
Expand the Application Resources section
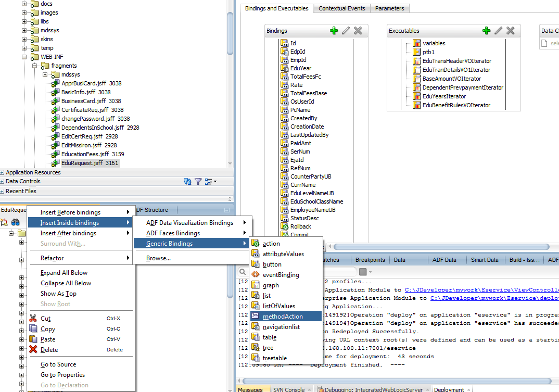click(x=3, y=172)
